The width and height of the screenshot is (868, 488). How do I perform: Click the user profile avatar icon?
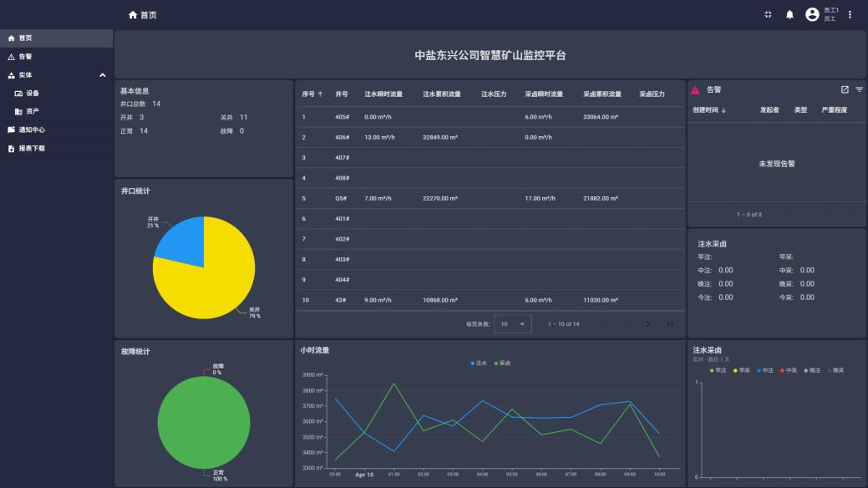(811, 15)
